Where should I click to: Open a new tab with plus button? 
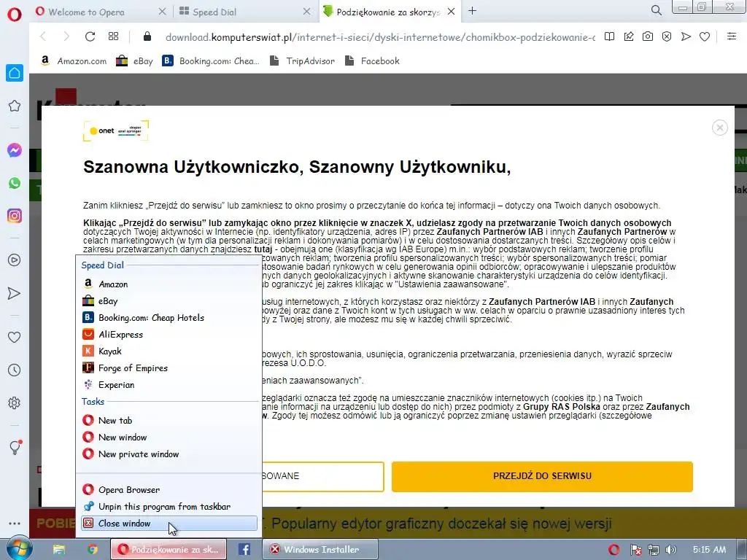[x=472, y=11]
